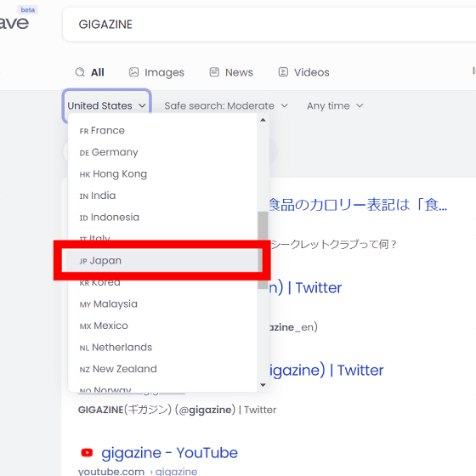Choose Netherlands from the country list
476x476 pixels.
(x=162, y=348)
